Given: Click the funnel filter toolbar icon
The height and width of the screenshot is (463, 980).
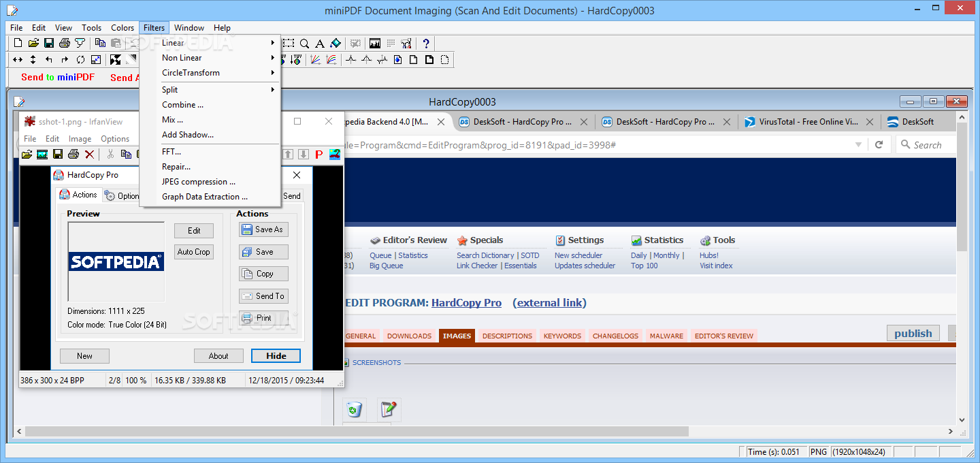Looking at the screenshot, I should 80,43.
